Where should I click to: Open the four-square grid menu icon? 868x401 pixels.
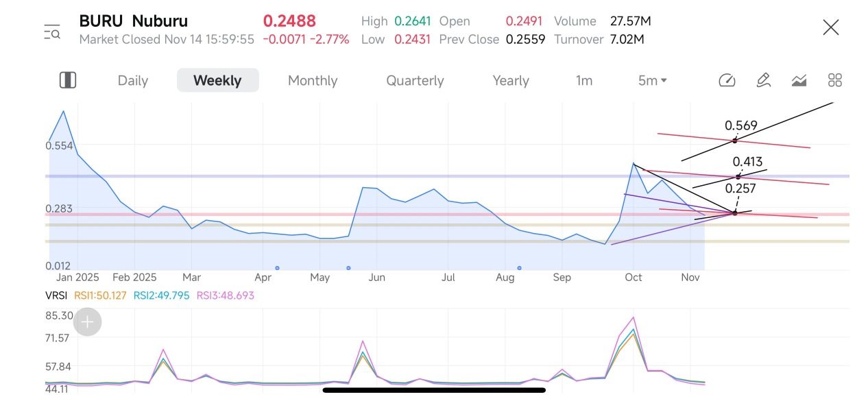click(x=834, y=80)
